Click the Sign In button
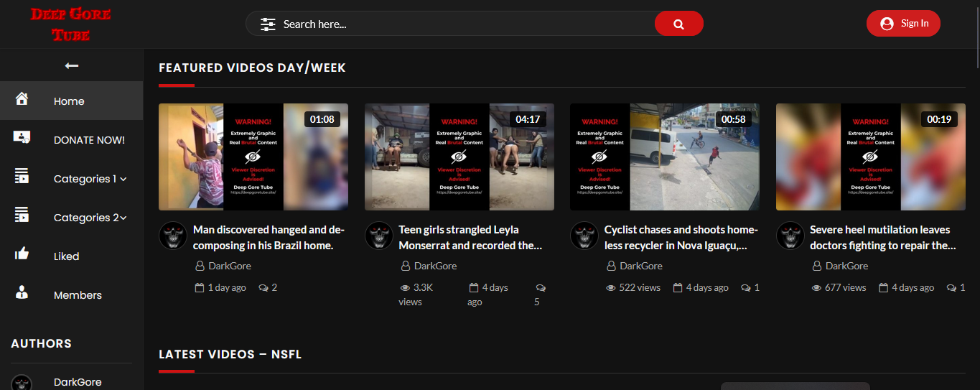The height and width of the screenshot is (390, 980). point(903,24)
